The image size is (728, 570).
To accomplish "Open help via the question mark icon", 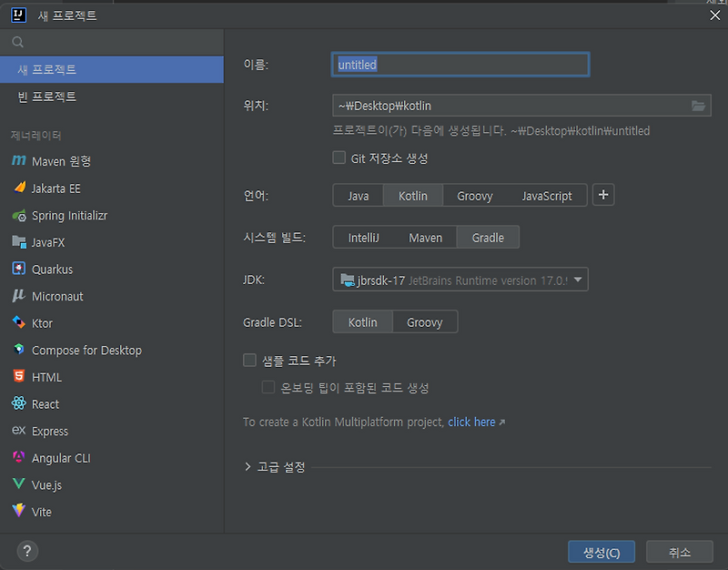I will pyautogui.click(x=26, y=551).
